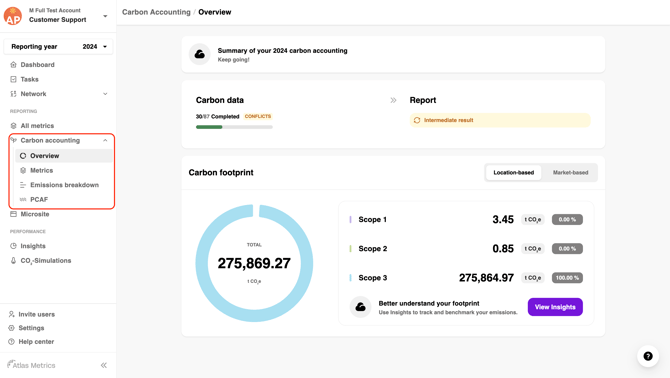This screenshot has height=378, width=670.
Task: Click the 100.00 % badge for Scope 3
Action: coord(567,278)
